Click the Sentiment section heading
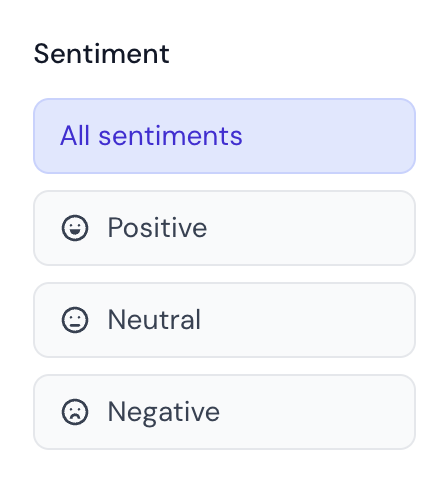 click(x=102, y=54)
